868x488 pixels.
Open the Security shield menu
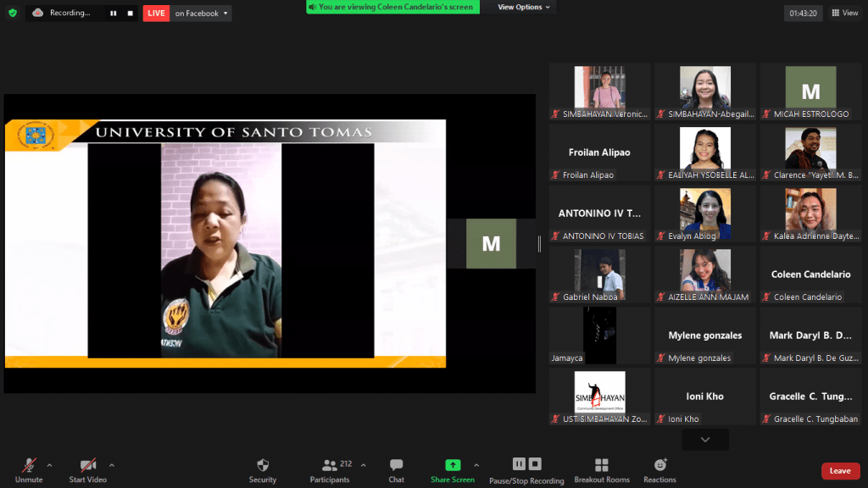tap(263, 471)
